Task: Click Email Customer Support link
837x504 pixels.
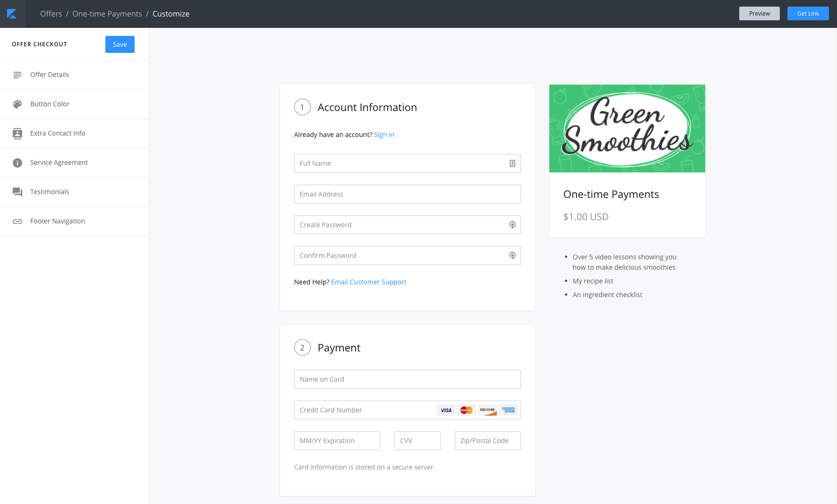Action: (x=368, y=282)
